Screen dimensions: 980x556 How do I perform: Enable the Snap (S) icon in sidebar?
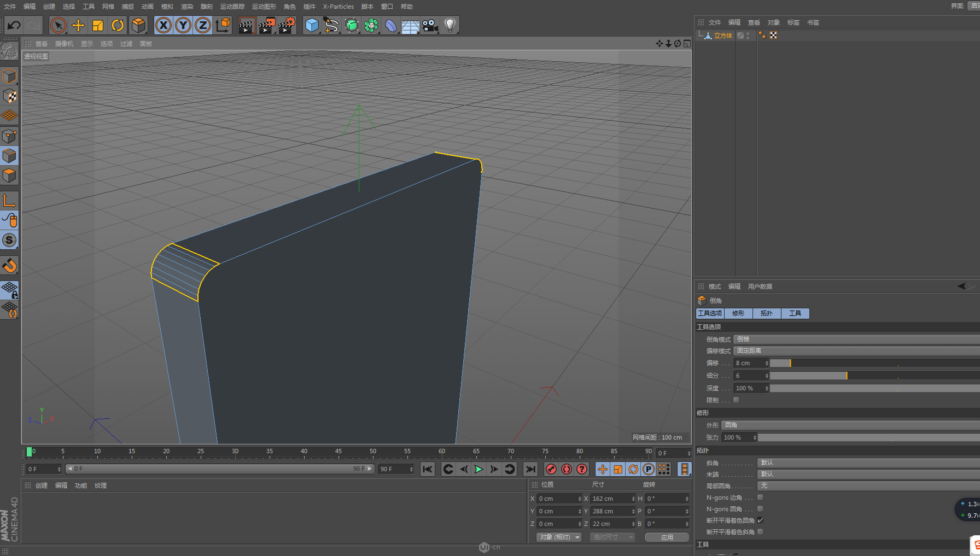(x=9, y=240)
